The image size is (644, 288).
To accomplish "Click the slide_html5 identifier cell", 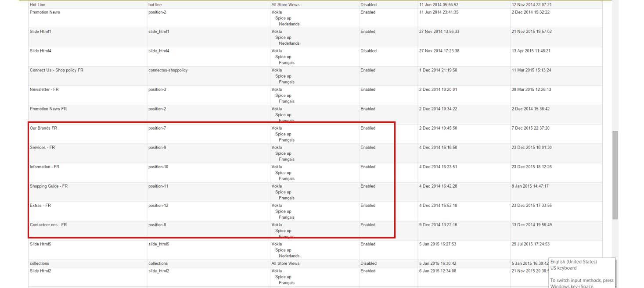I will pyautogui.click(x=158, y=244).
